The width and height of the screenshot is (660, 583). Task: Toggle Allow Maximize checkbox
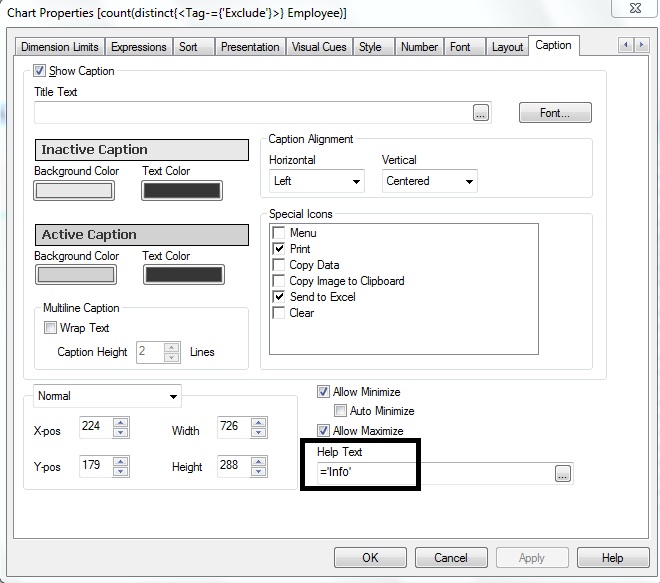click(323, 431)
